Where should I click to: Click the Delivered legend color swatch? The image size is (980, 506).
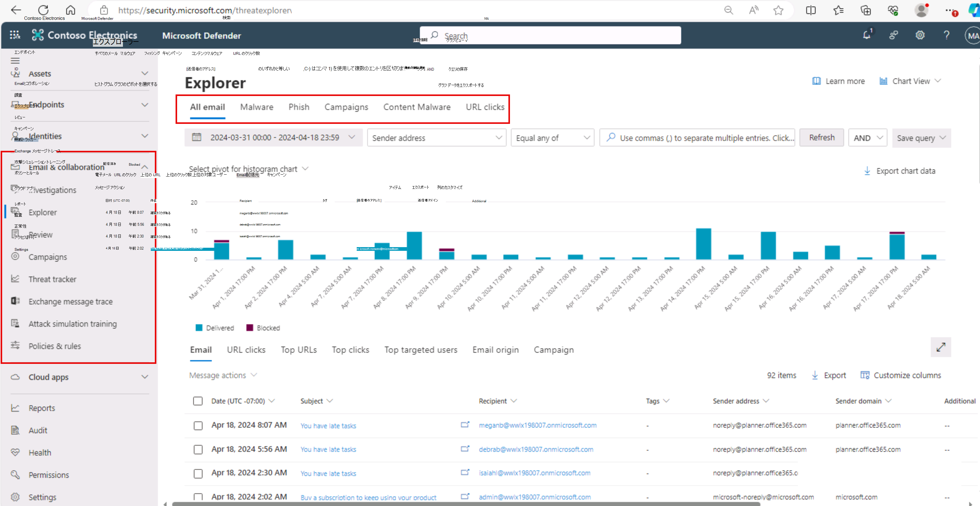(199, 328)
